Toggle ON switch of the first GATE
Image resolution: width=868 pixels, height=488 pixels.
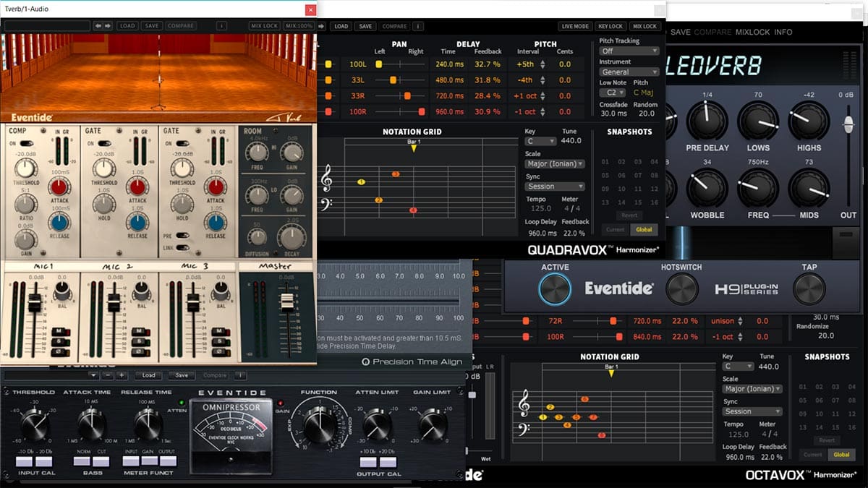coord(103,144)
